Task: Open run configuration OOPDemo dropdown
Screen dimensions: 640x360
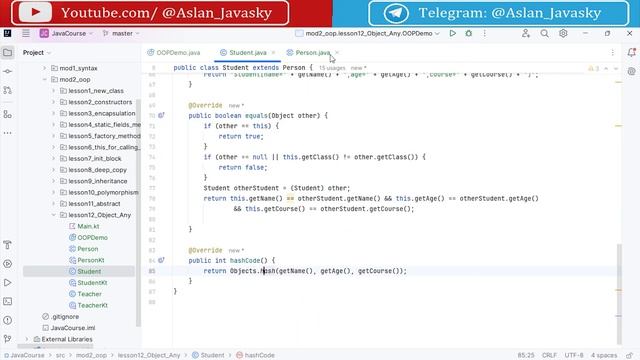Action: coord(367,33)
